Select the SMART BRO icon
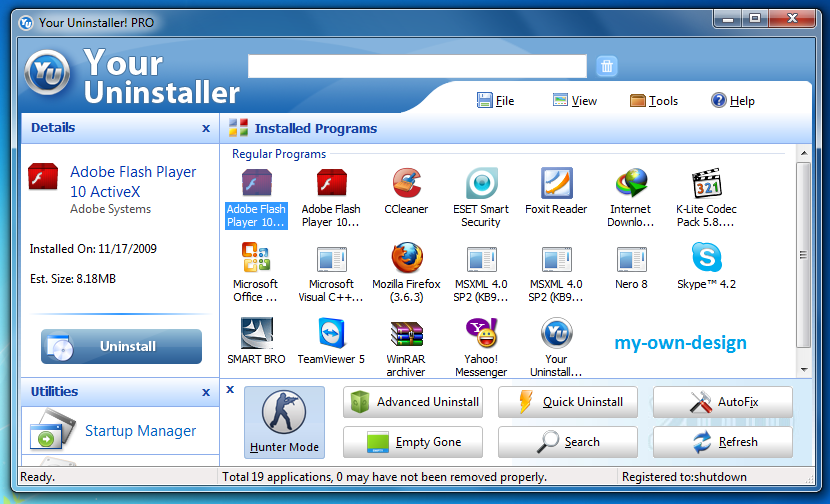 256,332
